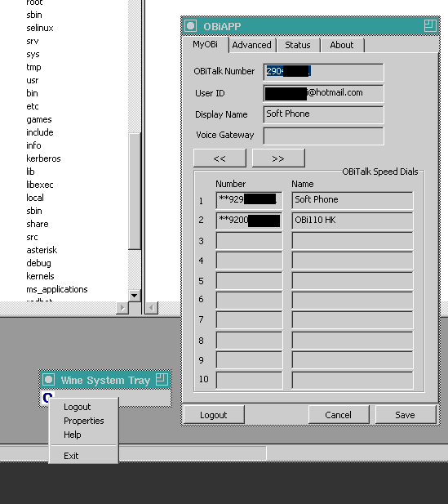Click speed dial 7 Name field

[353, 320]
